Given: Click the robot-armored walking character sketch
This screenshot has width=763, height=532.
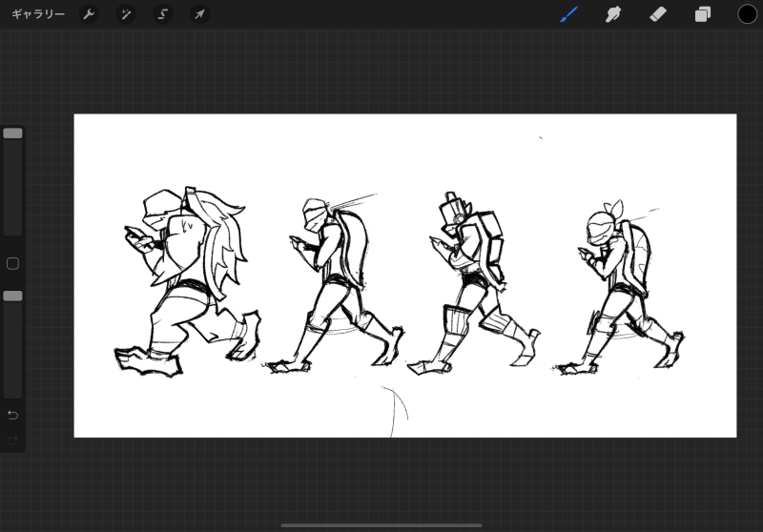Looking at the screenshot, I should 473,283.
